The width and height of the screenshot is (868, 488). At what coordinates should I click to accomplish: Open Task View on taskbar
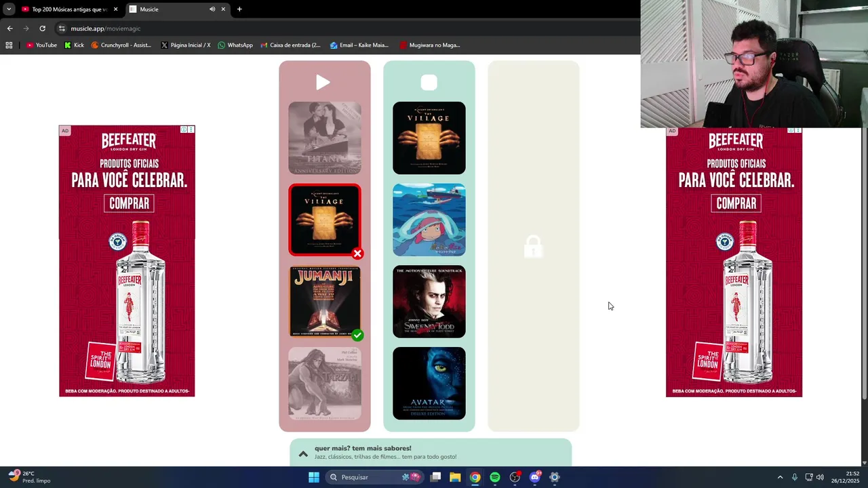pyautogui.click(x=435, y=477)
